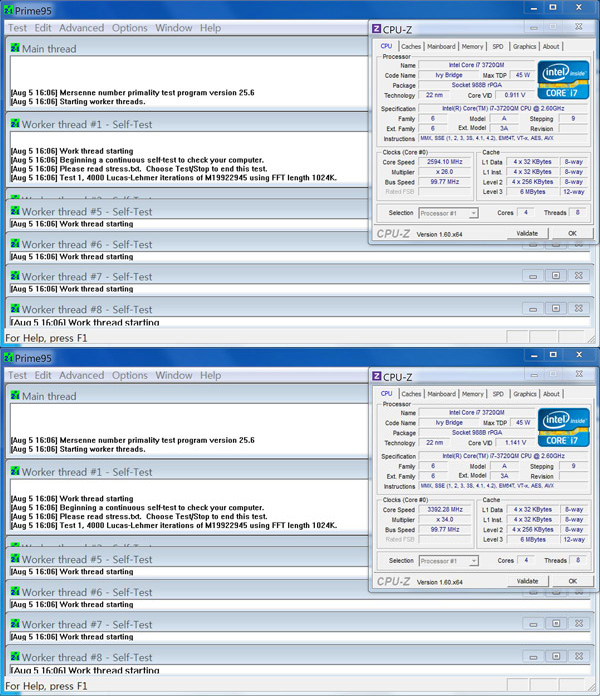Click Worker thread #7 icon in bottom window
The image size is (600, 696).
(x=16, y=624)
